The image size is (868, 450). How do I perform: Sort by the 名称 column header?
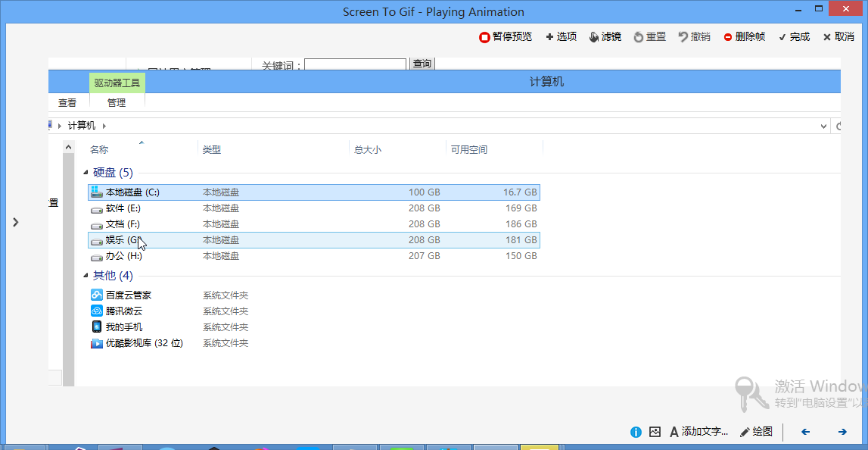(x=99, y=150)
